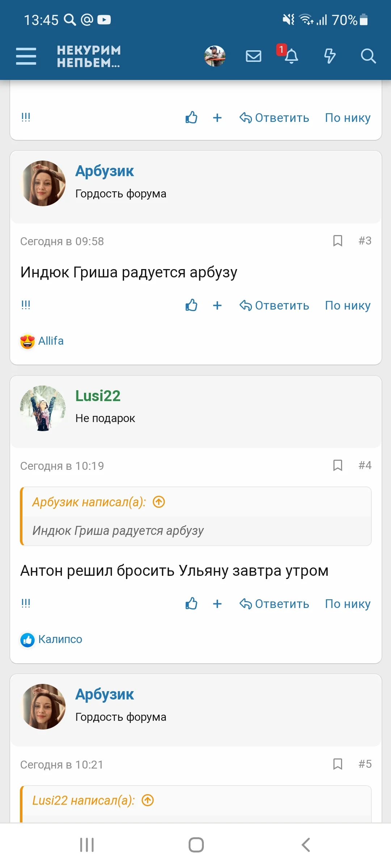Tap the heart-eyes reaction next to Allifa

click(27, 340)
